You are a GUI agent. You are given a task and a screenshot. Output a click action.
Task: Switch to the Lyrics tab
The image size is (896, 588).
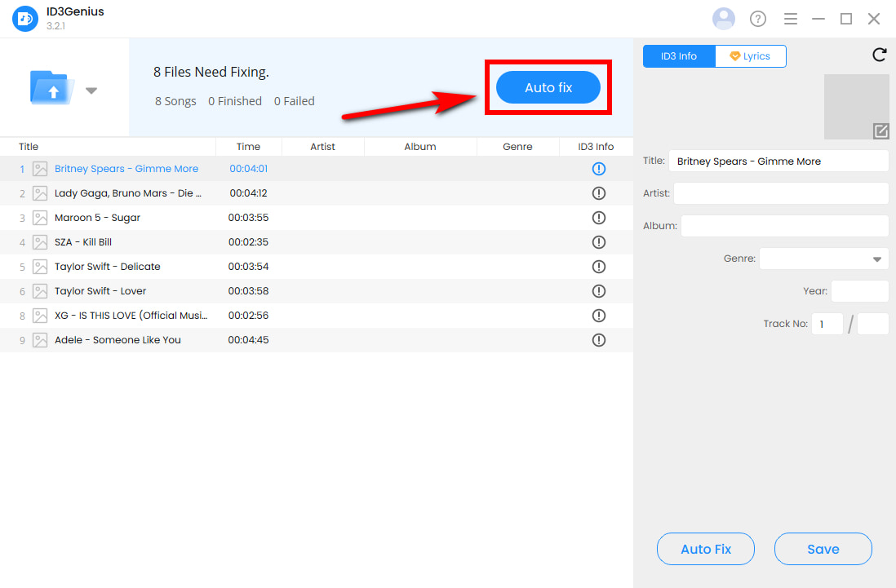coord(750,56)
